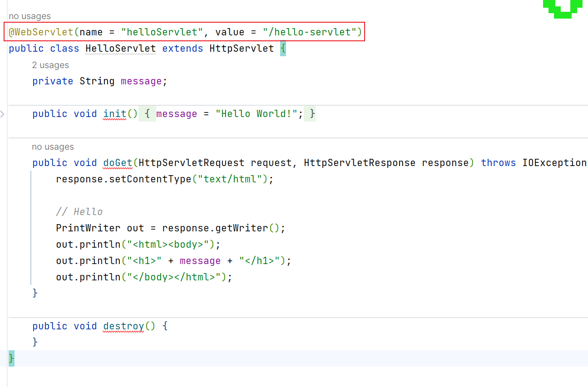Click the extends keyword

click(x=183, y=49)
